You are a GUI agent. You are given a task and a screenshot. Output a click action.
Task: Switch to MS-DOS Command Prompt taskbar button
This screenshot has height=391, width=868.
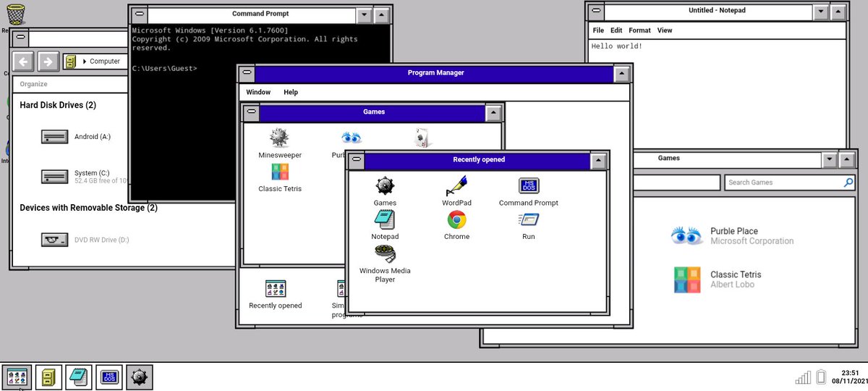tap(109, 377)
